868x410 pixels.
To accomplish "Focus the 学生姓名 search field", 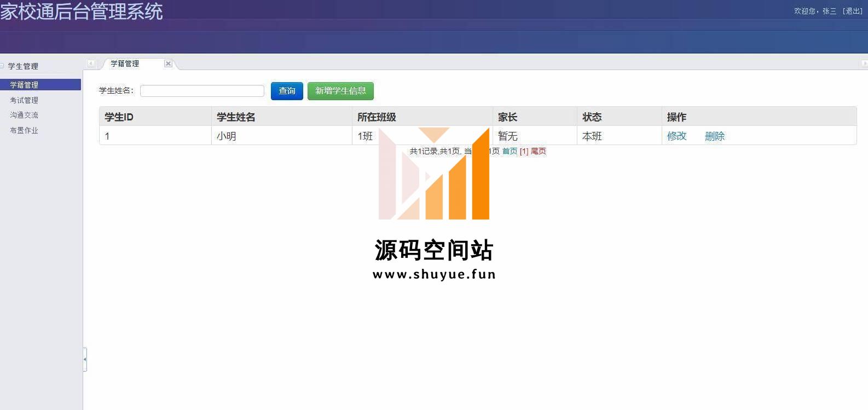I will (x=202, y=91).
